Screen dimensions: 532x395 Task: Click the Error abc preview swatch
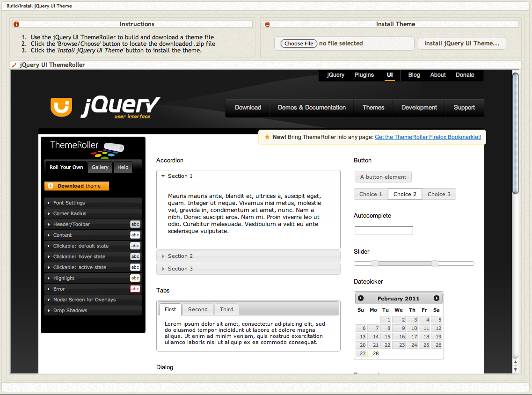tap(135, 289)
